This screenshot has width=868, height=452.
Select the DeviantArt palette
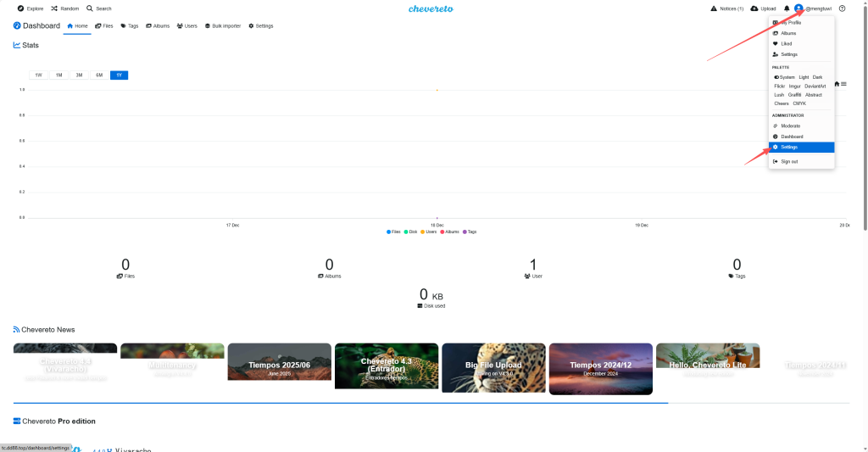815,86
